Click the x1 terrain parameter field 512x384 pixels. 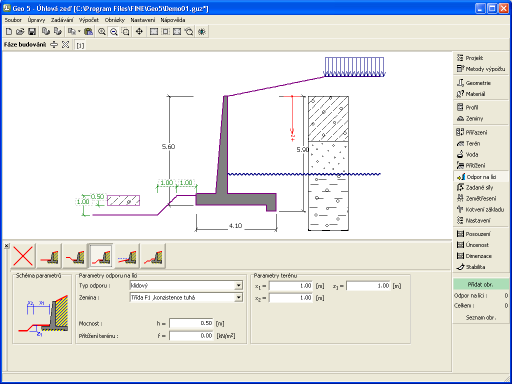(290, 286)
